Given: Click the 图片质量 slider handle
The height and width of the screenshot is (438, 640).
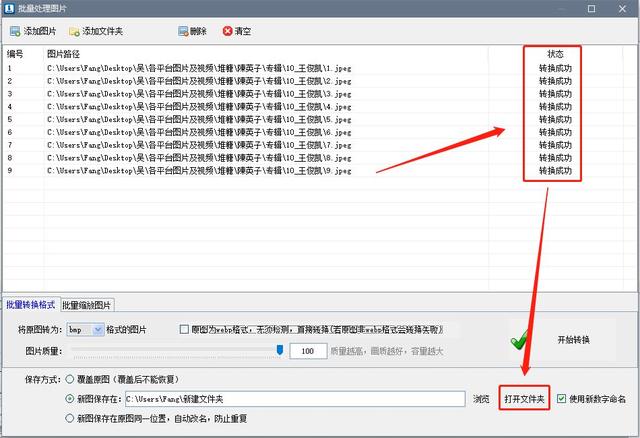Looking at the screenshot, I should [280, 350].
